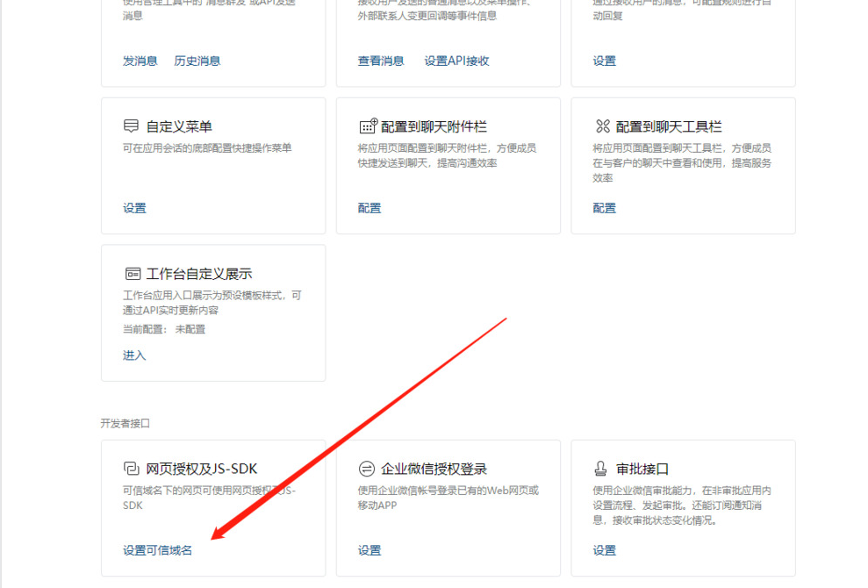Click the 配置到聊天工具栏 icon
The width and height of the screenshot is (868, 588).
(602, 126)
